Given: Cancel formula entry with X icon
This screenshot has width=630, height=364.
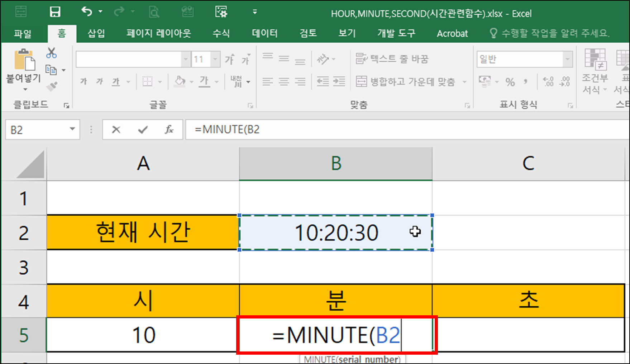Looking at the screenshot, I should coord(116,129).
